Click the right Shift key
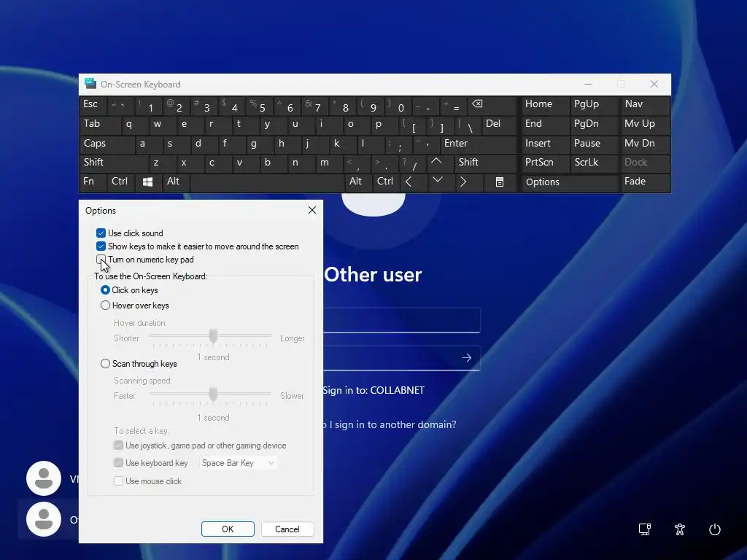 pyautogui.click(x=484, y=163)
